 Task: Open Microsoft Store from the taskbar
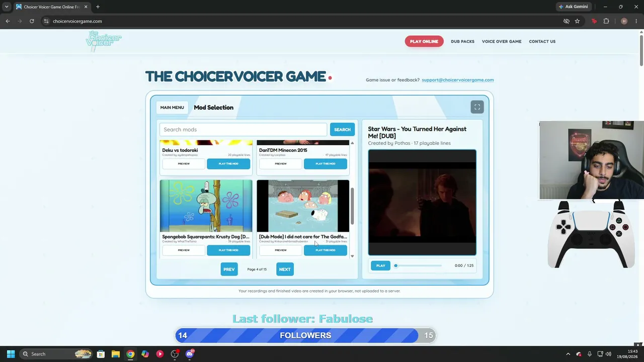[101, 354]
